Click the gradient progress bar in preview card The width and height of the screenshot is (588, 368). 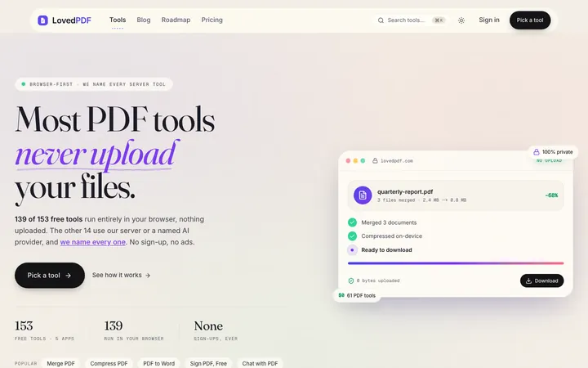coord(456,263)
